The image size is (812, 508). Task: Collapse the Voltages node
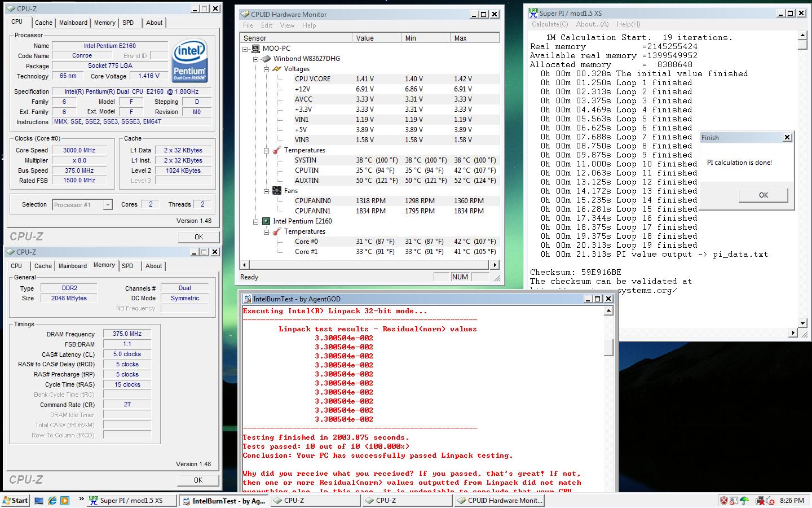[266, 69]
